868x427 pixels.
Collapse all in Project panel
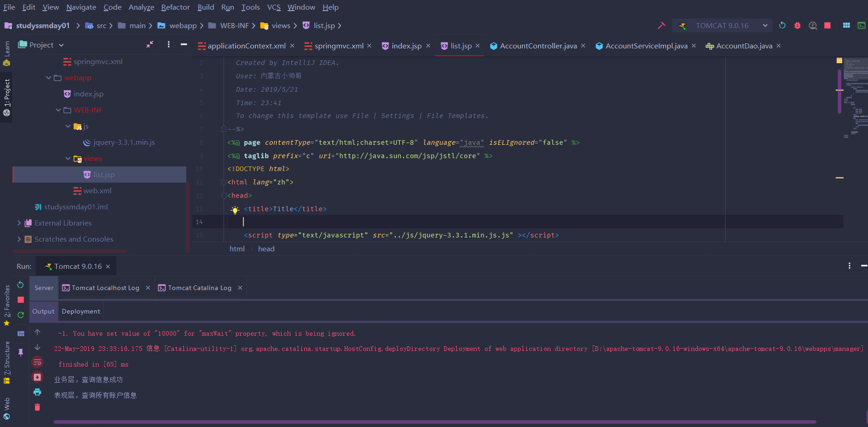pos(150,44)
